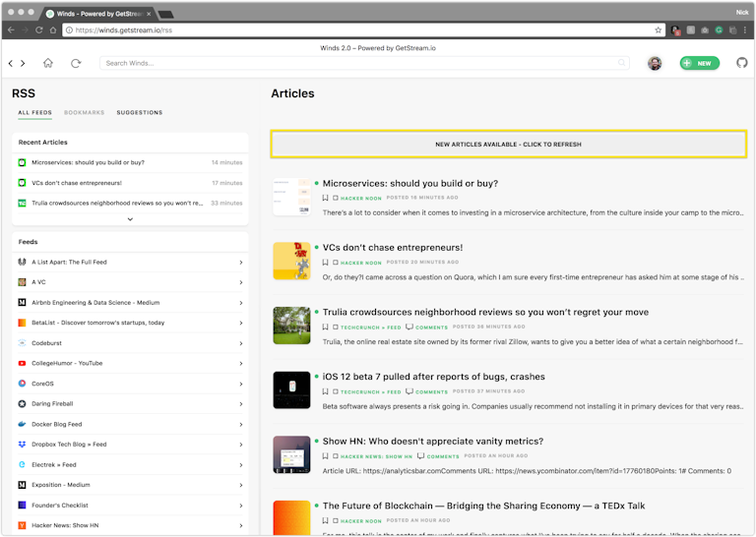
Task: Click the Docker Blog Feed whale icon
Action: coord(22,424)
